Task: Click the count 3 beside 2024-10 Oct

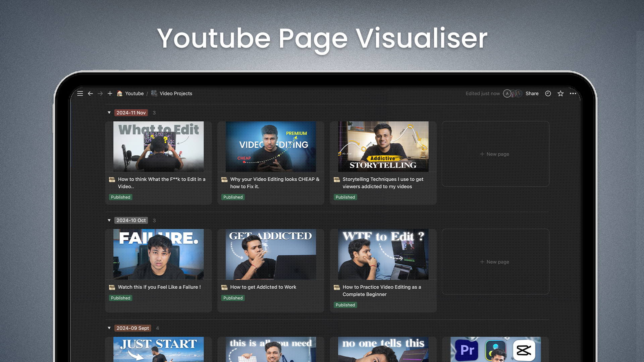Action: tap(154, 220)
